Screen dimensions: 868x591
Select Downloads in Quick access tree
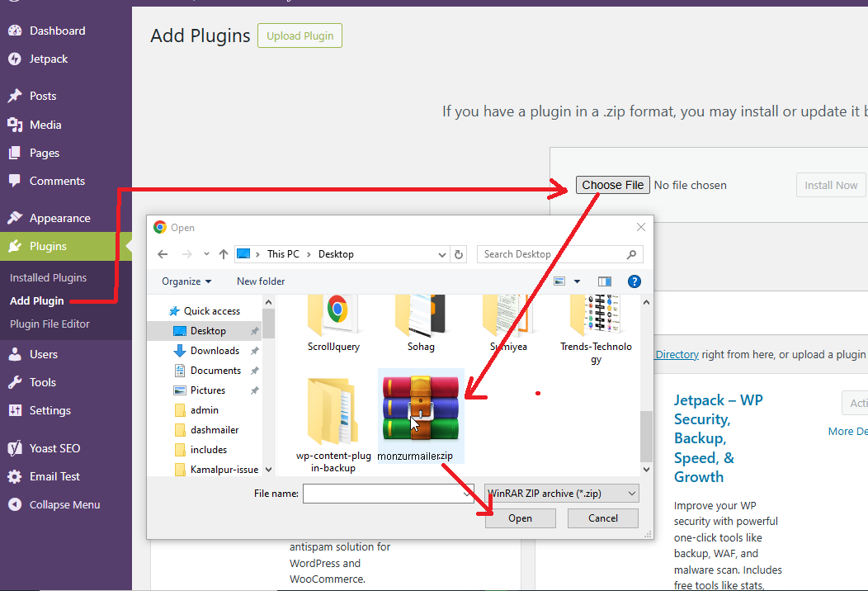point(215,351)
